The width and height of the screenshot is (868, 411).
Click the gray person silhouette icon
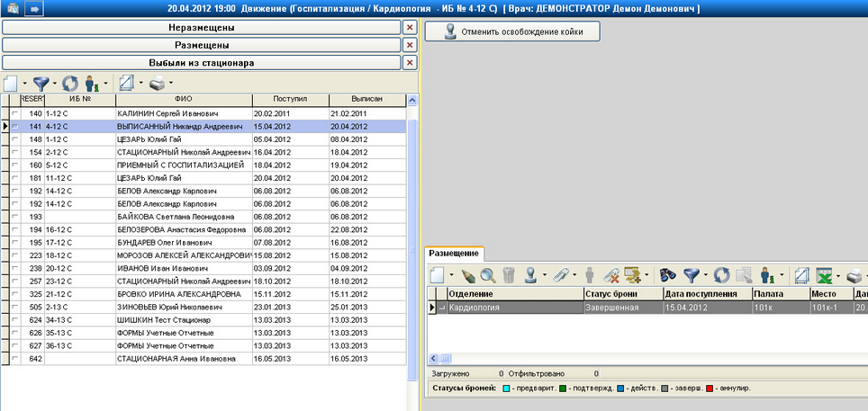click(590, 273)
